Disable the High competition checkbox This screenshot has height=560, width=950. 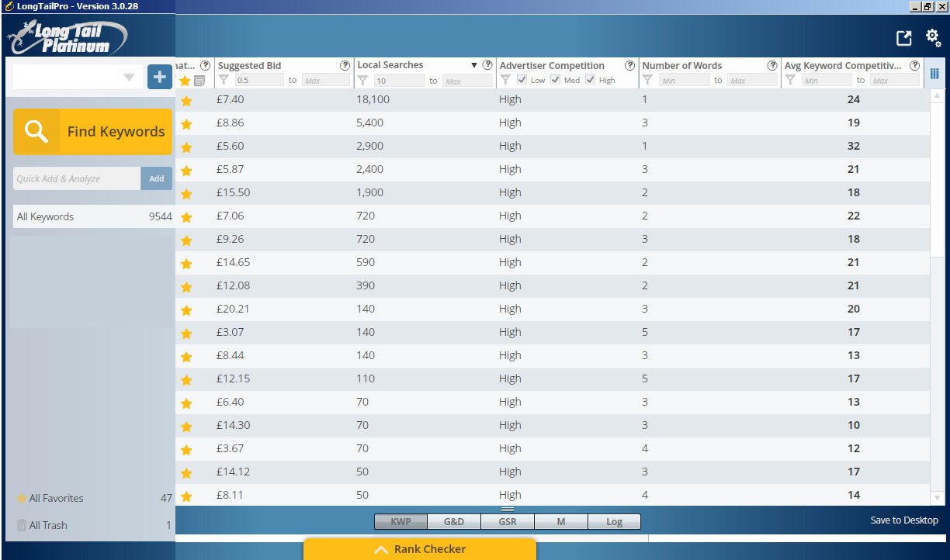click(591, 80)
